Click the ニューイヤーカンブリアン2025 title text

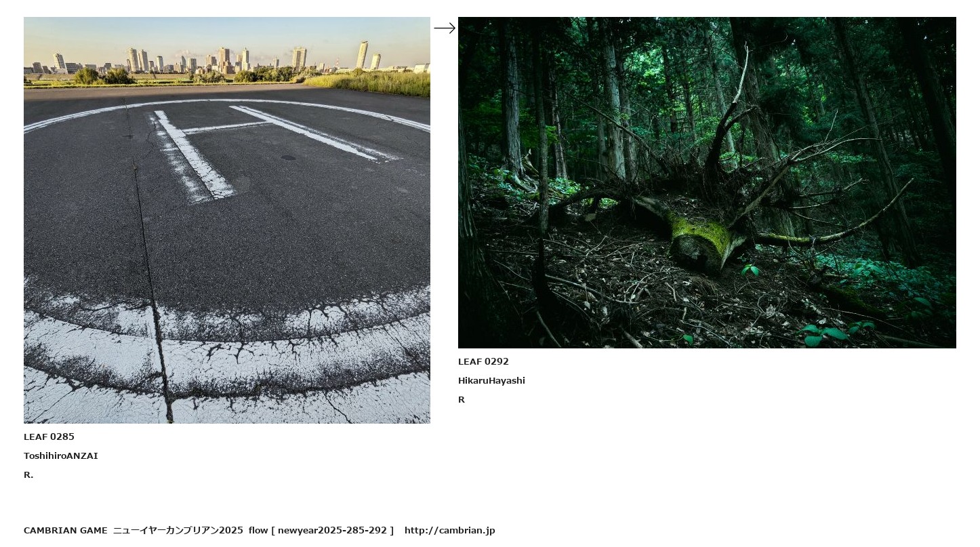point(178,530)
